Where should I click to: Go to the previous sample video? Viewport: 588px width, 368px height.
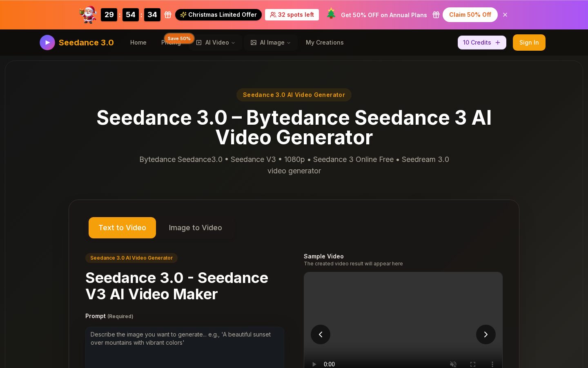point(321,334)
